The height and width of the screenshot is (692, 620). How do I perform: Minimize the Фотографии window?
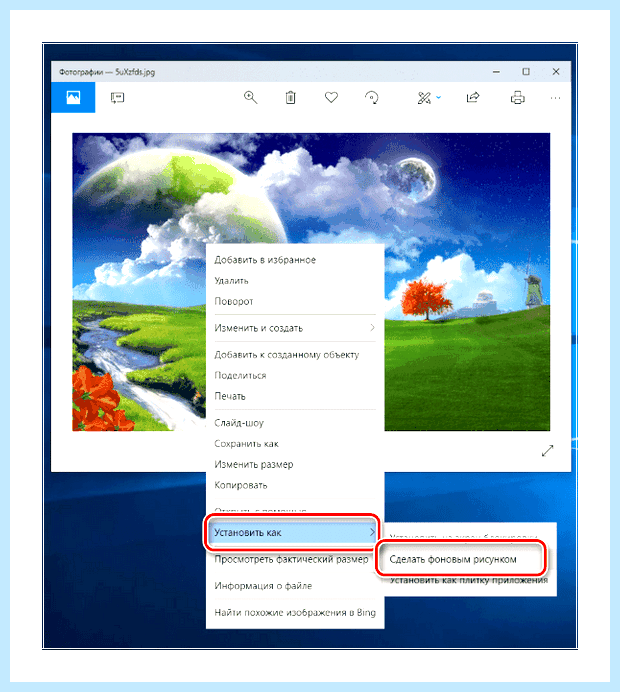[496, 71]
